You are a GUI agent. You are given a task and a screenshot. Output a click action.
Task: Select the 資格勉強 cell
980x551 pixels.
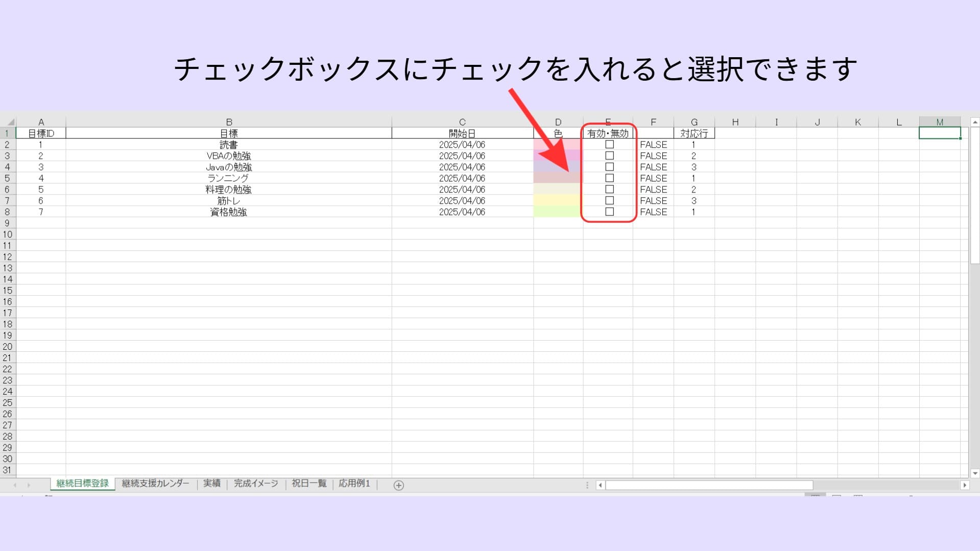[229, 212]
